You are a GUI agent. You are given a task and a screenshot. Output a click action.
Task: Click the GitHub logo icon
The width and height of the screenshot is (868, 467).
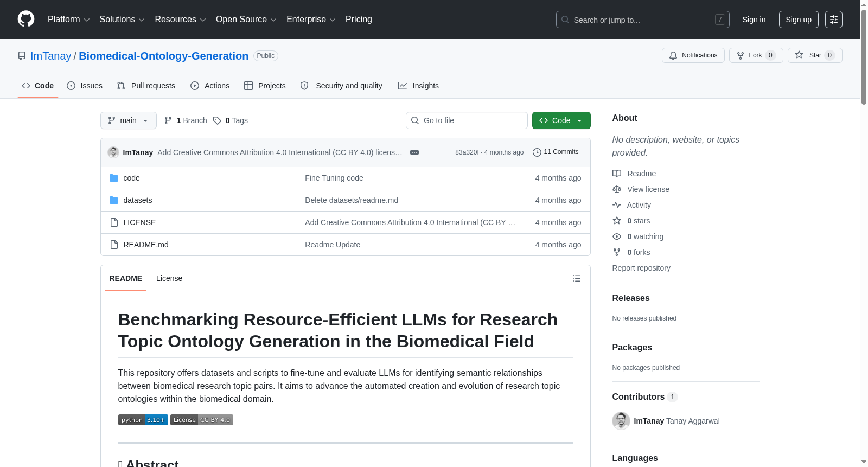click(26, 19)
